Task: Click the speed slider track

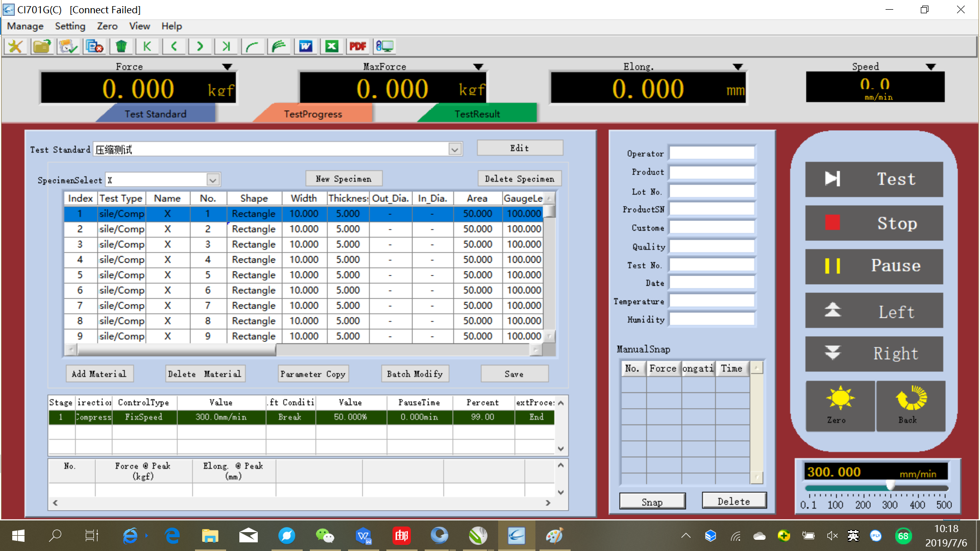Action: click(x=847, y=488)
